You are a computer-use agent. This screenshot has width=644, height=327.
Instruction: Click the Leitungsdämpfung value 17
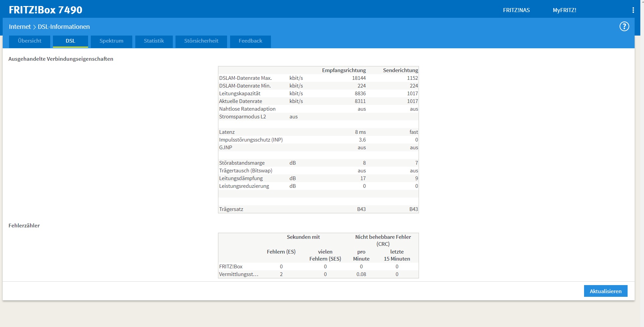pos(363,178)
